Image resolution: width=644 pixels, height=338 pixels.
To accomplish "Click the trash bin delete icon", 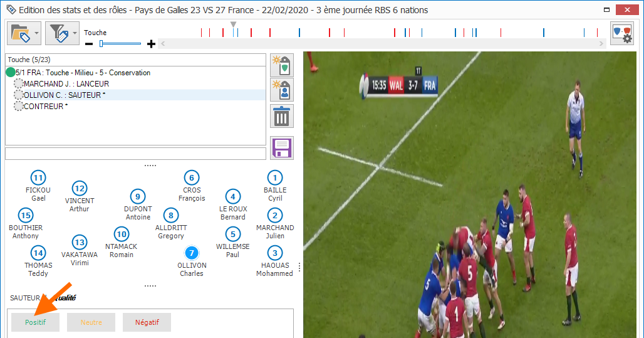I will [x=282, y=117].
